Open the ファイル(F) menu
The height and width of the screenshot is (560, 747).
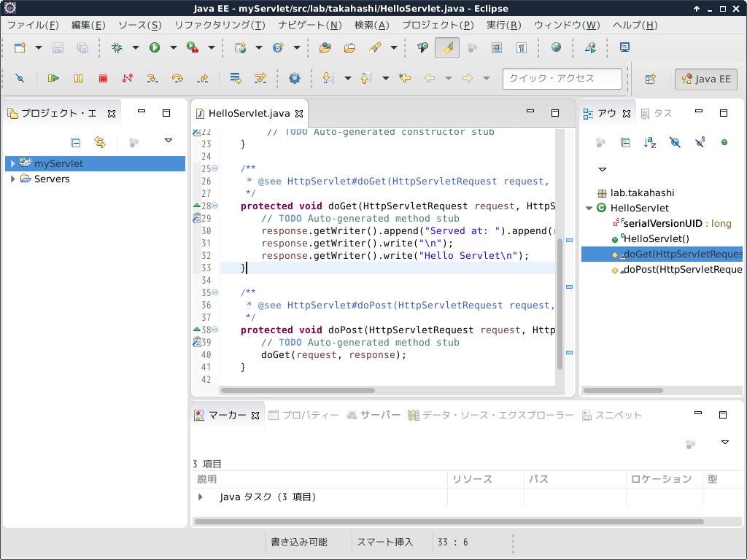pos(33,26)
